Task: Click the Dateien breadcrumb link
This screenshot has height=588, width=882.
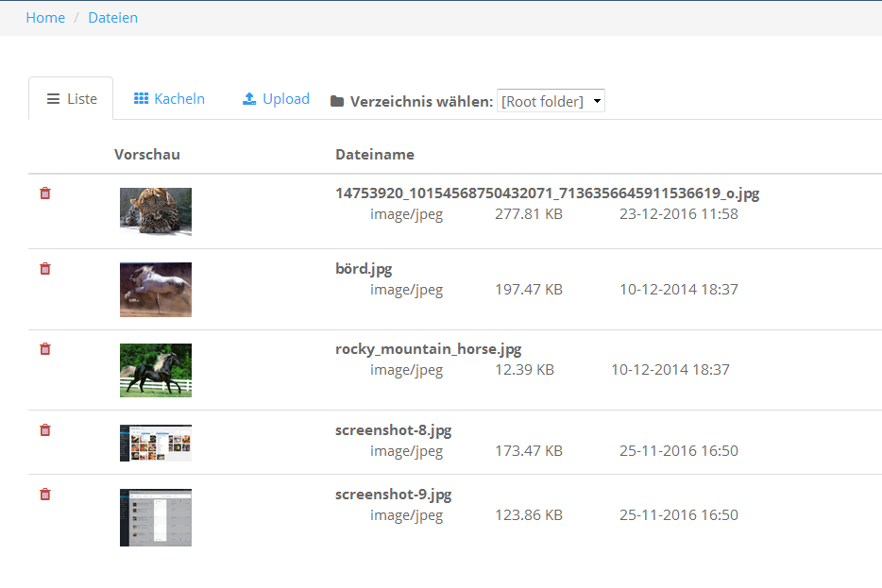Action: pos(112,18)
